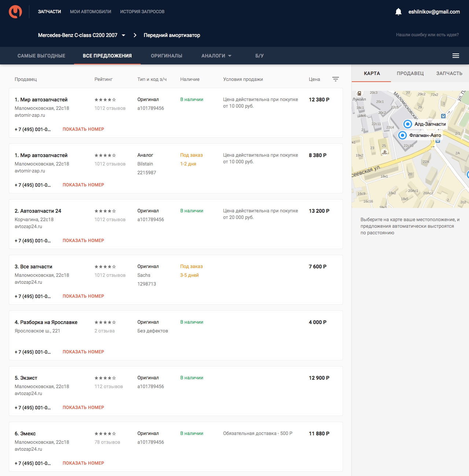Image resolution: width=469 pixels, height=476 pixels.
Task: Show number for Все запчасти
Action: click(83, 296)
